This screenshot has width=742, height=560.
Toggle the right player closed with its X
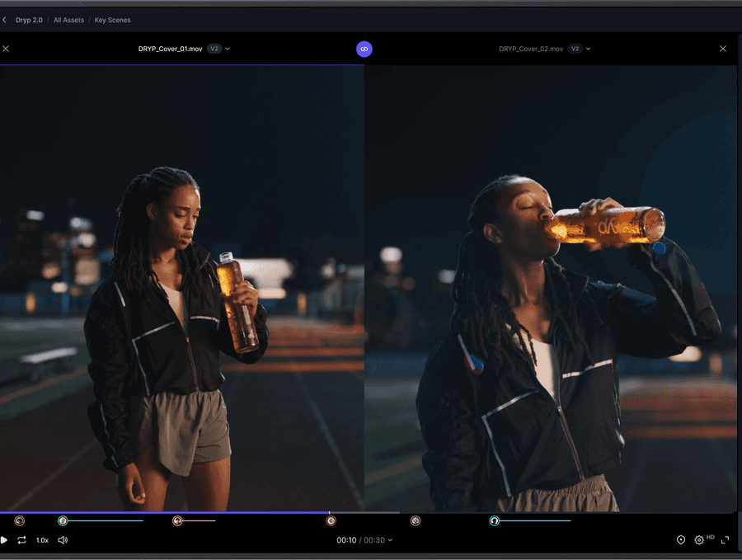pyautogui.click(x=723, y=49)
